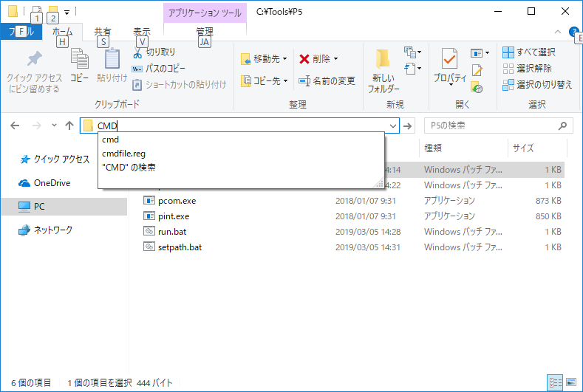Collapse the ribbon with chevron arrow
Screen dimensions: 583x392
(x=558, y=32)
